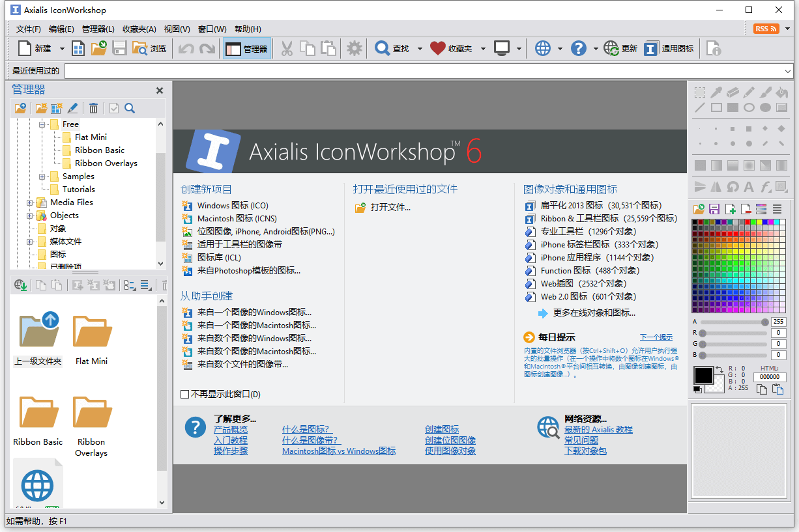This screenshot has height=532, width=799.
Task: Click the cut scissors toolbar icon
Action: tap(287, 49)
